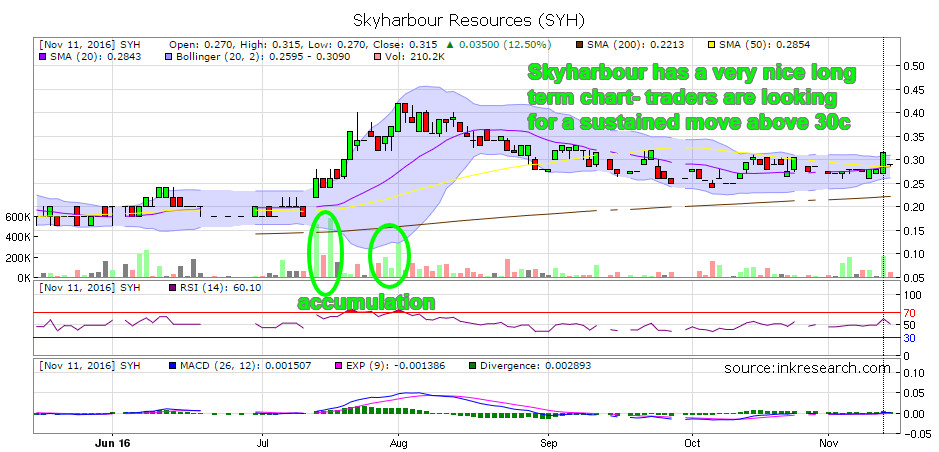The image size is (939, 452).
Task: Click the Jun 16 date axis label
Action: tap(113, 444)
